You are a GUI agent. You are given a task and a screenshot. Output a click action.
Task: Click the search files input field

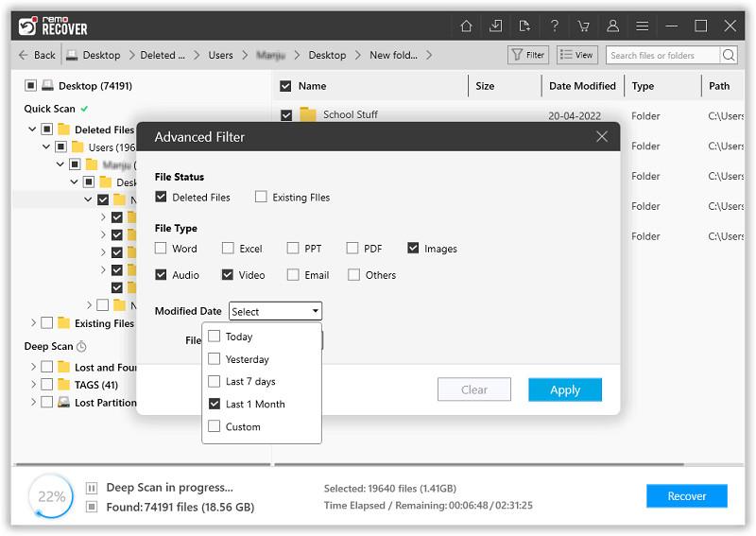tap(661, 56)
